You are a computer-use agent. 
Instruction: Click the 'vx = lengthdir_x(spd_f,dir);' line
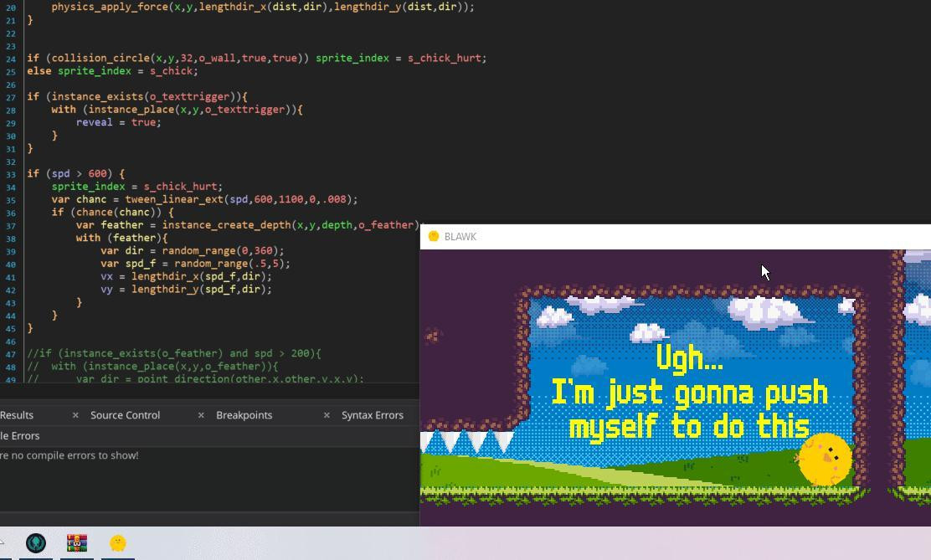pos(187,276)
